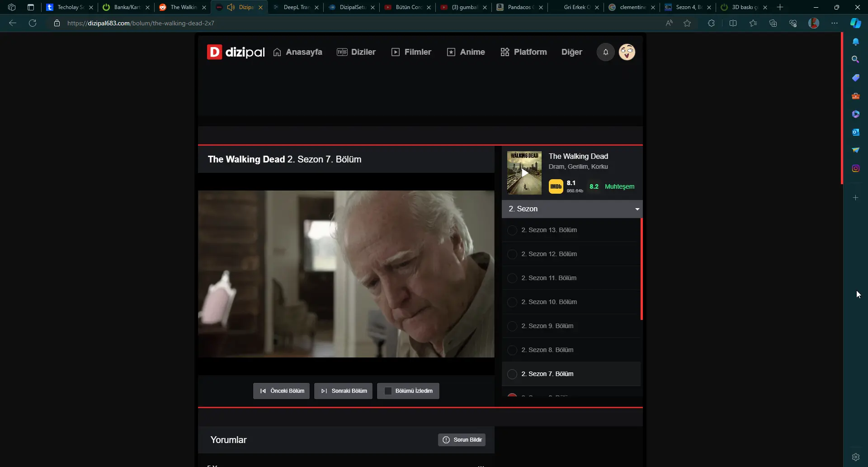Customize sidebar with plus icon
This screenshot has width=868, height=467.
pyautogui.click(x=855, y=198)
